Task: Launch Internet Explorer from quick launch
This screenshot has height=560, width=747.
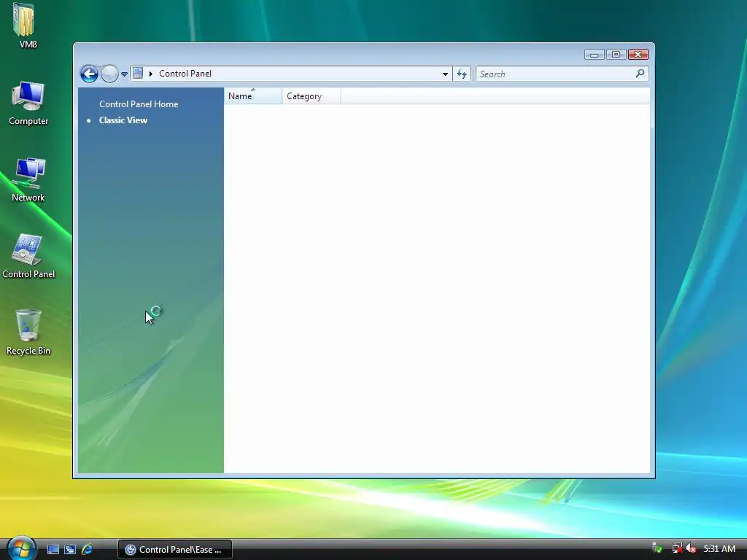Action: coord(87,550)
